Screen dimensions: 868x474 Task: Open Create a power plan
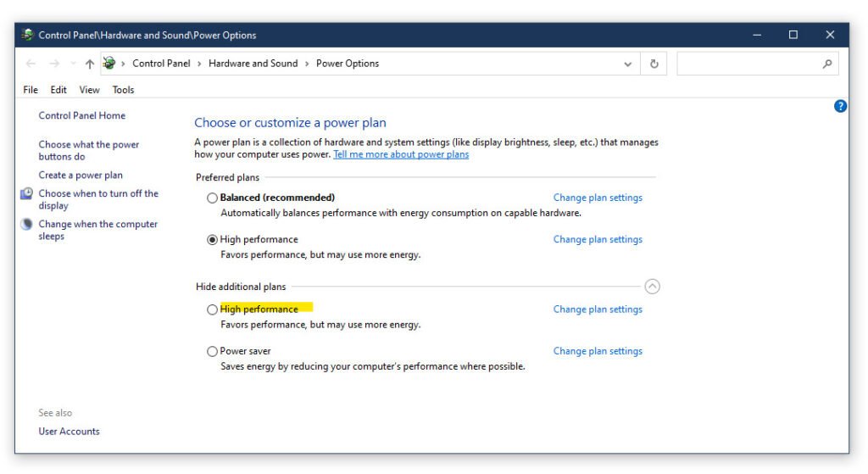click(x=81, y=176)
